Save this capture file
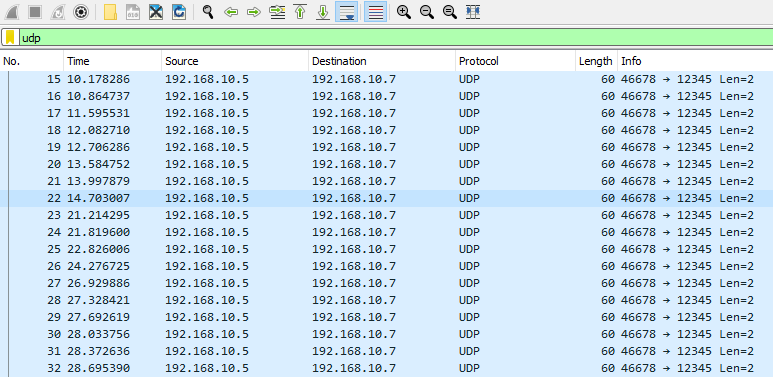This screenshot has width=773, height=377. [133, 12]
